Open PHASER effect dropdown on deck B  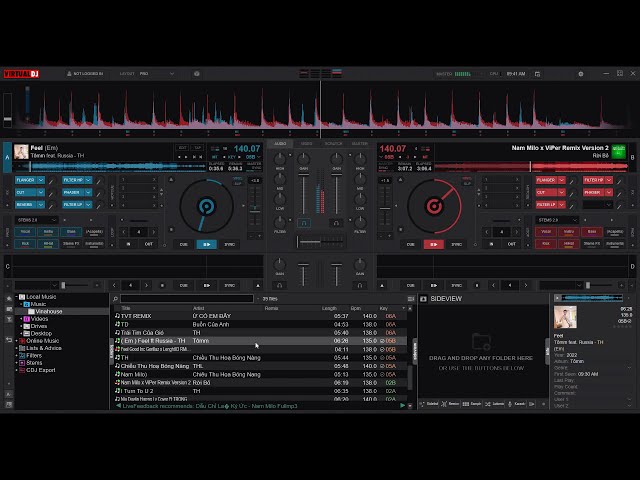click(x=609, y=192)
